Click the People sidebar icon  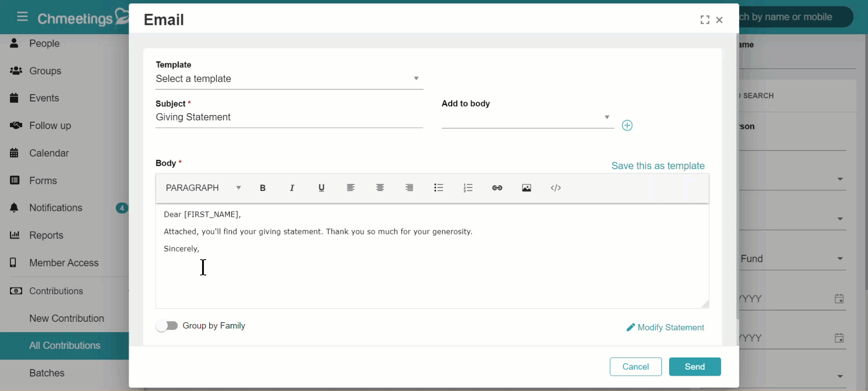[14, 43]
